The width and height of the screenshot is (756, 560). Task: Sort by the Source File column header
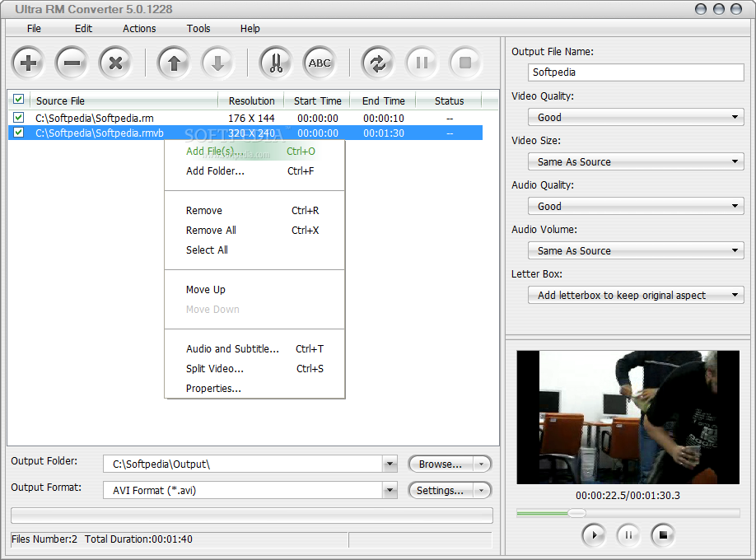pyautogui.click(x=124, y=100)
